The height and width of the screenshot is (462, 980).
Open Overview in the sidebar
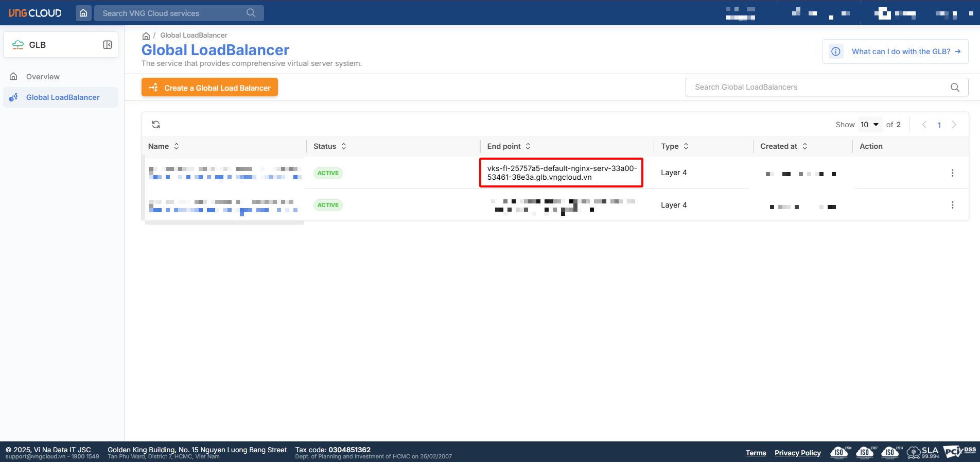click(x=43, y=77)
